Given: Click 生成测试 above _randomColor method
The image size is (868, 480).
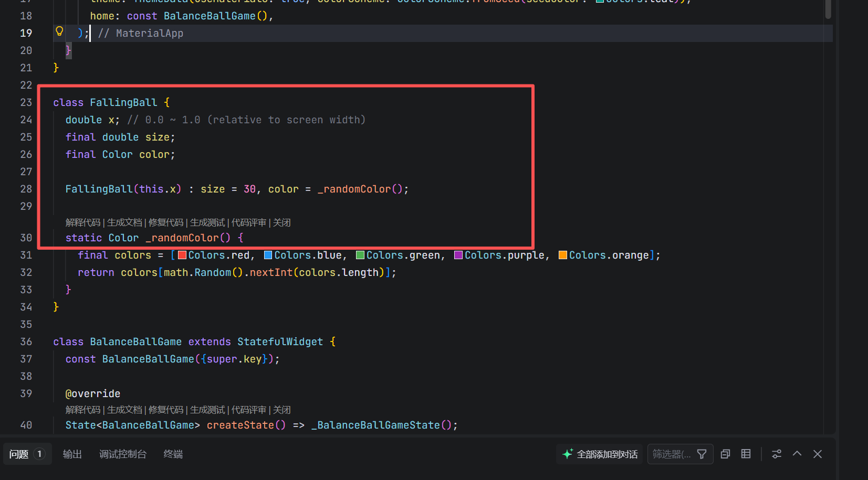Looking at the screenshot, I should click(x=207, y=222).
